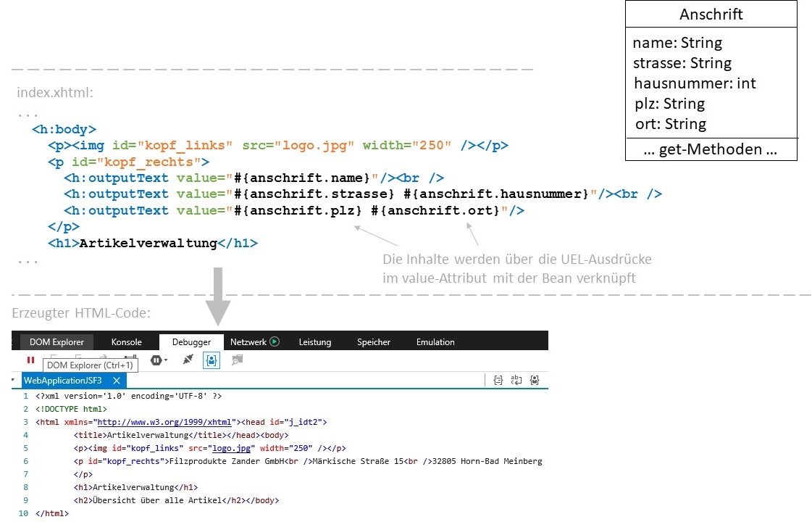The image size is (812, 522).
Task: Toggle the highlighted curly-brace debug icon
Action: point(212,360)
